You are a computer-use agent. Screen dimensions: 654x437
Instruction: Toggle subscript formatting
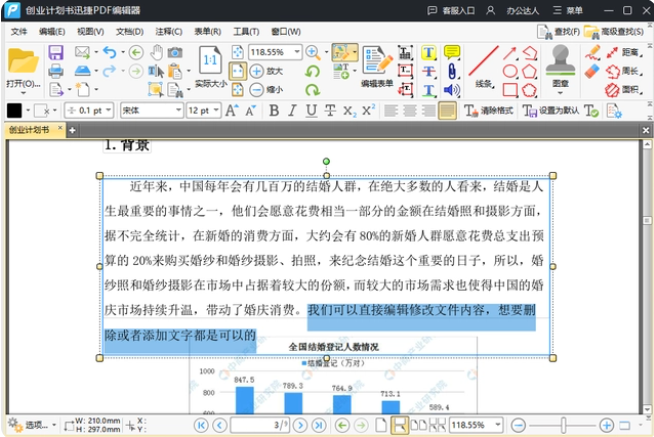point(349,111)
